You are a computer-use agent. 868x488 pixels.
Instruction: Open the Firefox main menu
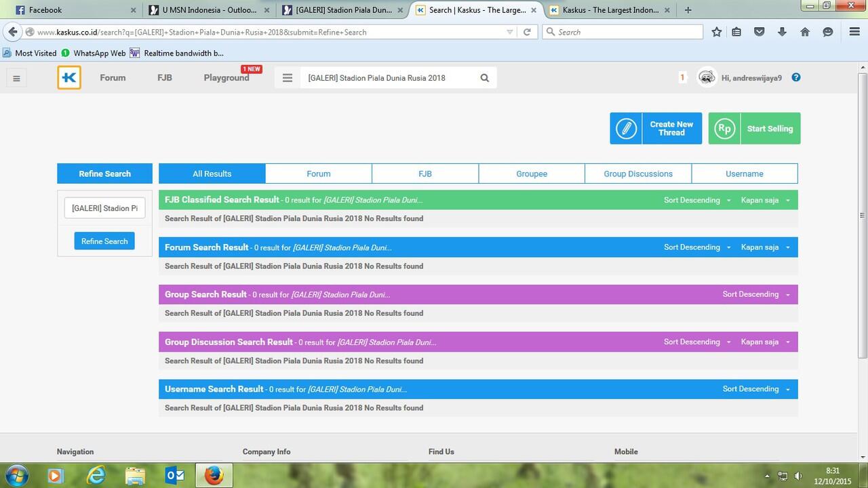[x=854, y=32]
